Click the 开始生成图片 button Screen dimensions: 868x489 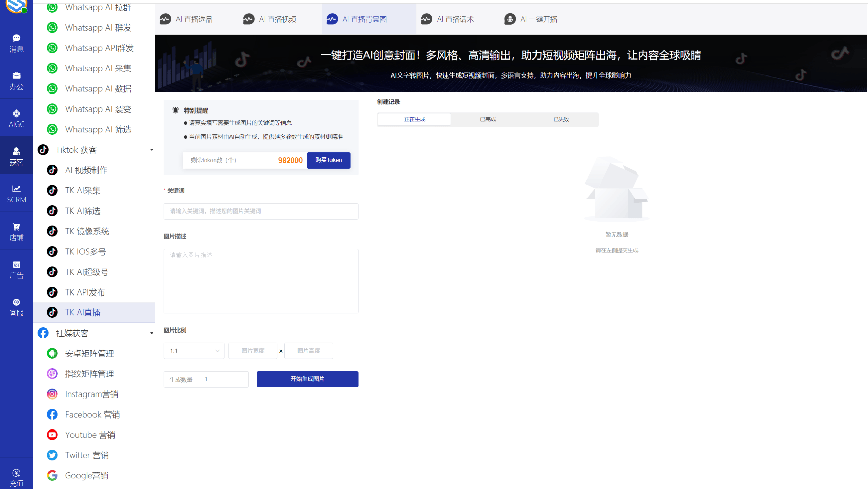307,379
